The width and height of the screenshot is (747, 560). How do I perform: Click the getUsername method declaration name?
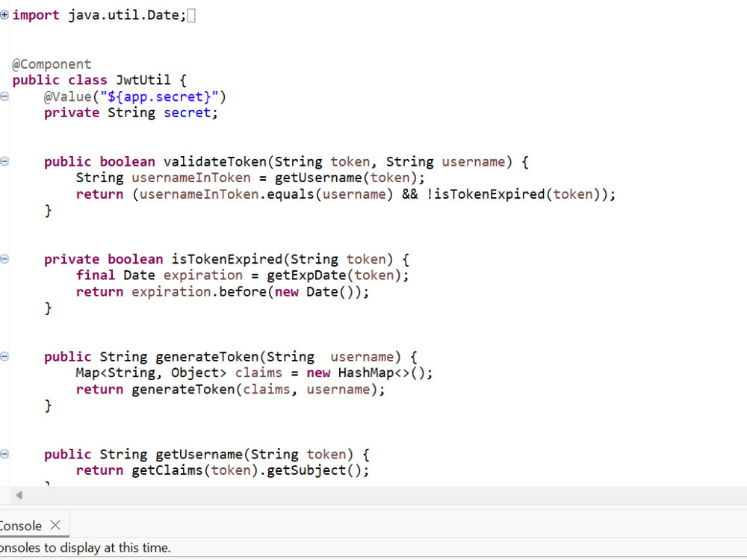coord(199,455)
